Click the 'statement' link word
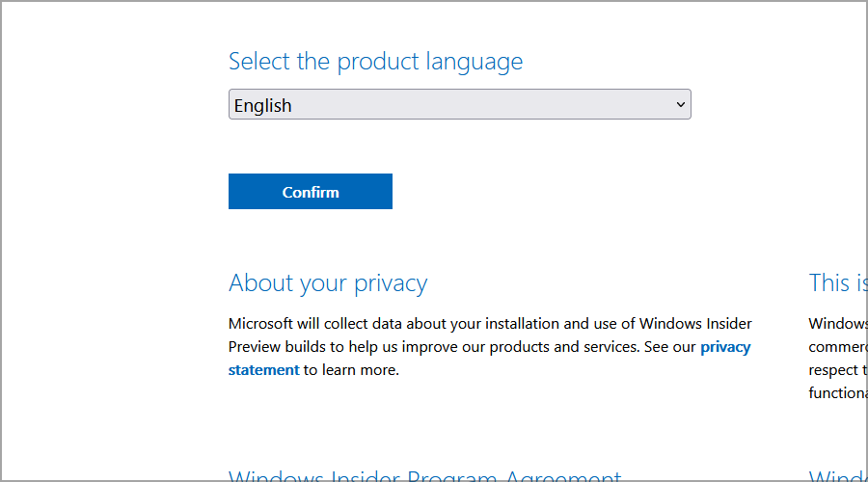Image resolution: width=868 pixels, height=482 pixels. coord(263,370)
